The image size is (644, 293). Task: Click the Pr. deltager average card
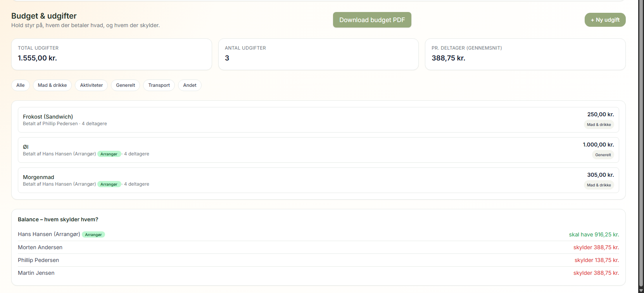(525, 54)
